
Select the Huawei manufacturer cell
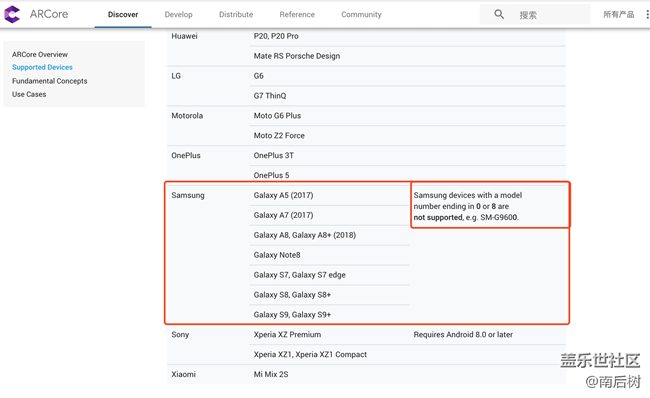tap(184, 36)
